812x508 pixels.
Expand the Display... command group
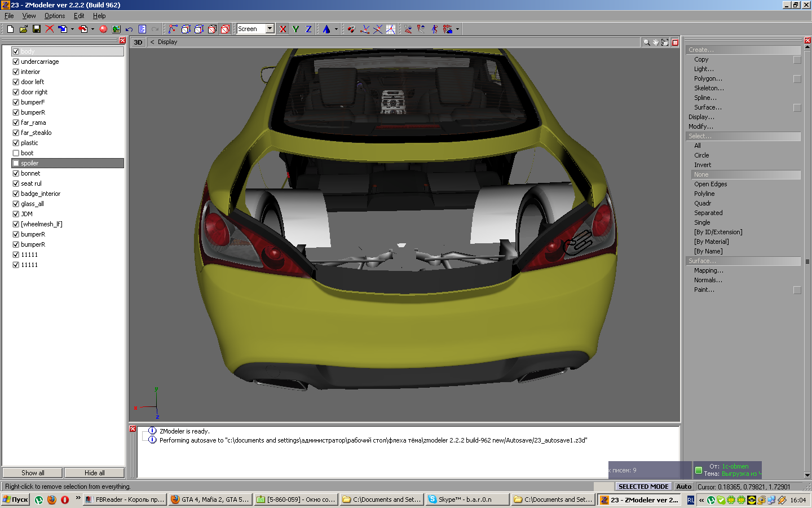701,117
